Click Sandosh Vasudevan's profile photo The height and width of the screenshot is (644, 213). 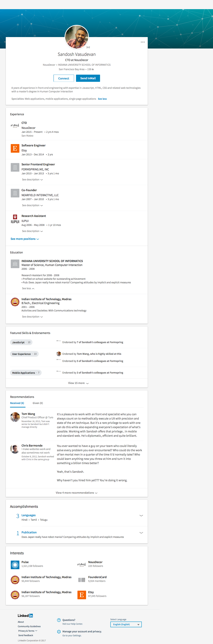pos(77,37)
